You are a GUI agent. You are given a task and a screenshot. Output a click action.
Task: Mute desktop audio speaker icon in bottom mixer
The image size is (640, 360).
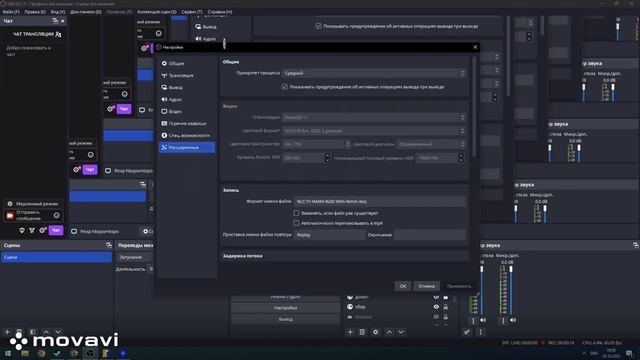tap(483, 320)
